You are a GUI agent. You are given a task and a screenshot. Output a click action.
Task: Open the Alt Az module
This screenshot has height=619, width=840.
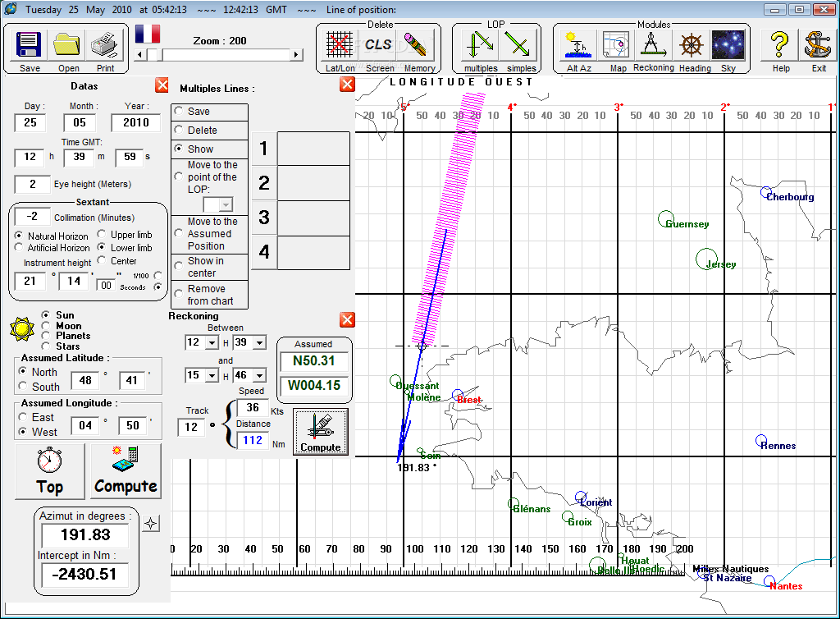coord(578,44)
